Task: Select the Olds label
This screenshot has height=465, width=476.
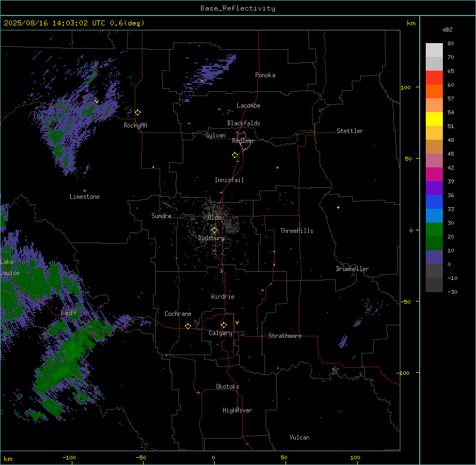Action: pos(214,218)
